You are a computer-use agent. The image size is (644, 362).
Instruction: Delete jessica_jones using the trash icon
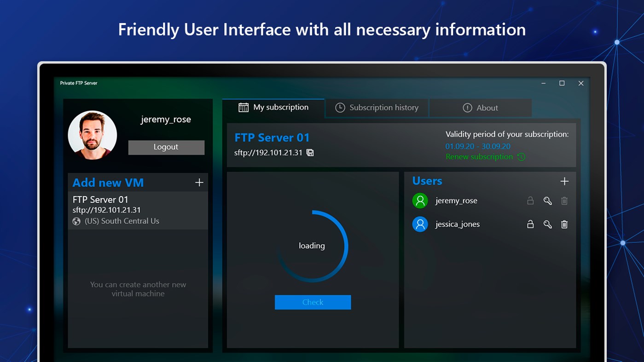coord(564,224)
